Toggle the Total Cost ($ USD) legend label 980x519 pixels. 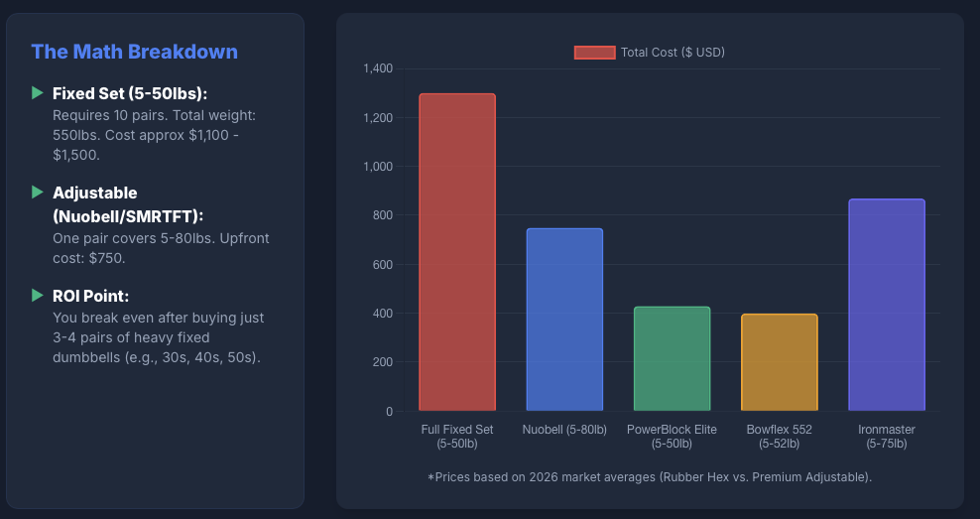[673, 53]
